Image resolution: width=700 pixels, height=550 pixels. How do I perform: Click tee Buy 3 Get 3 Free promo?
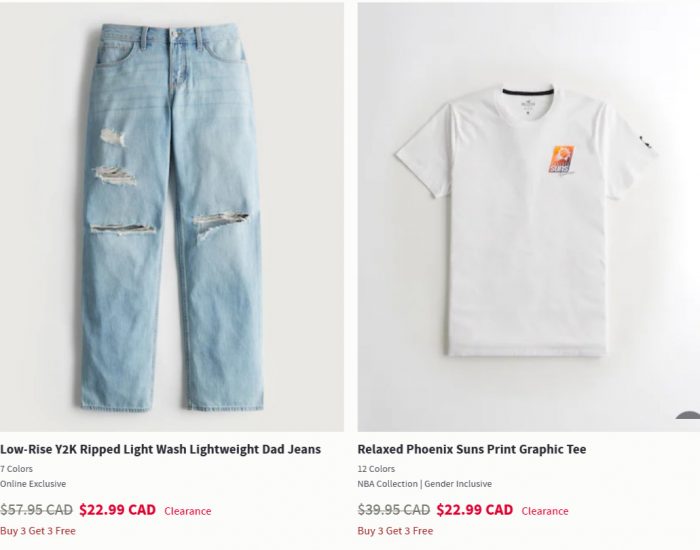(x=395, y=531)
